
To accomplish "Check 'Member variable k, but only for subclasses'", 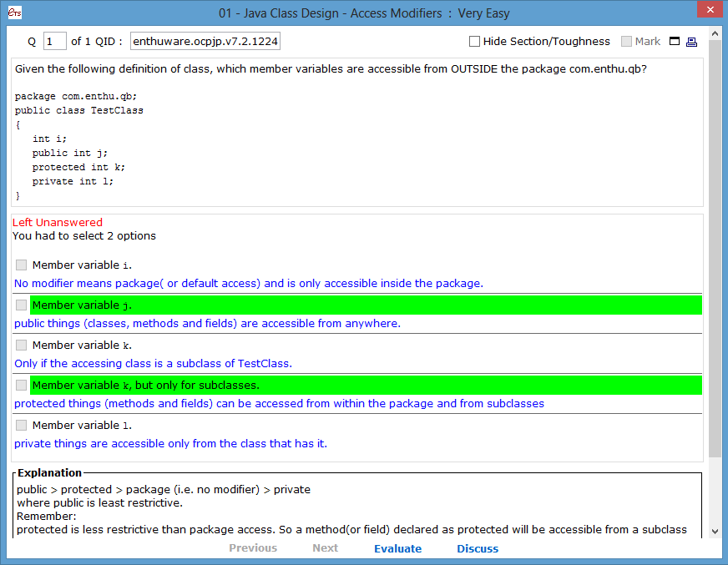I will [22, 386].
